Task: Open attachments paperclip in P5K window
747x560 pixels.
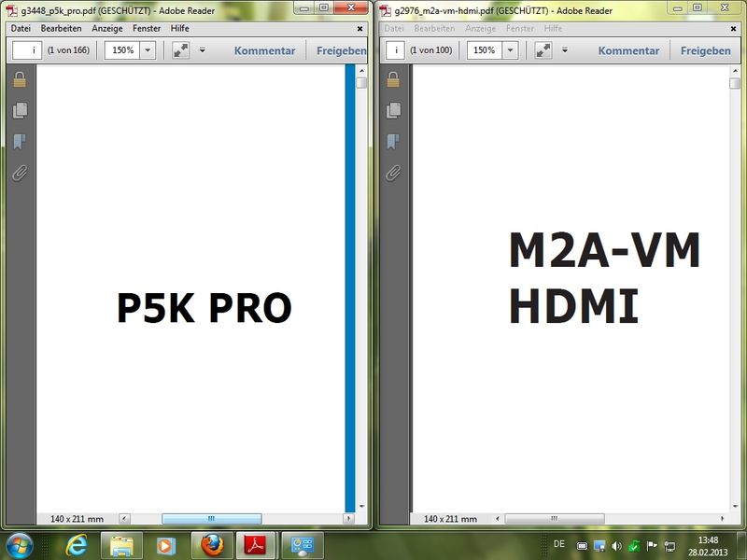Action: [x=20, y=173]
